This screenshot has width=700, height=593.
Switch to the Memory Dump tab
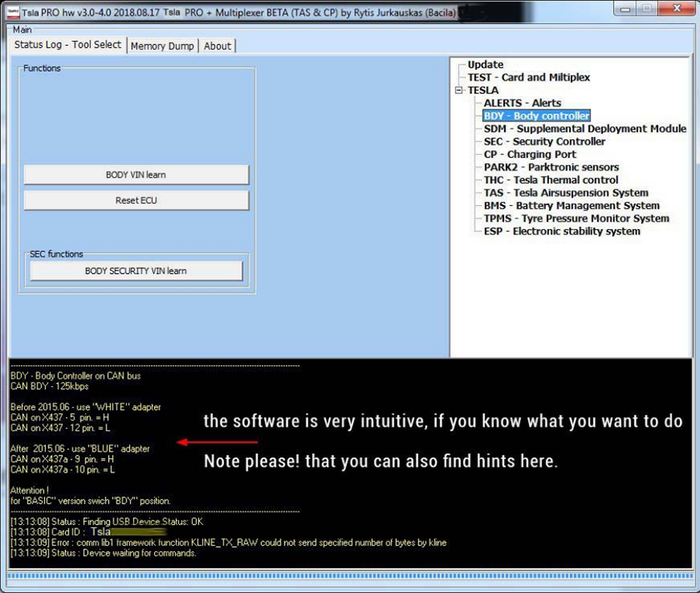click(x=162, y=46)
